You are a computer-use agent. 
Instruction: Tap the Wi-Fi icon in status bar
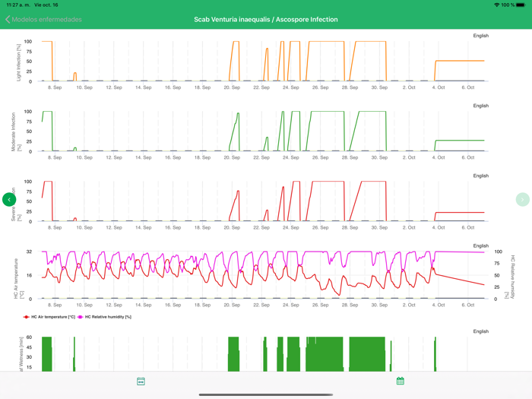point(496,5)
